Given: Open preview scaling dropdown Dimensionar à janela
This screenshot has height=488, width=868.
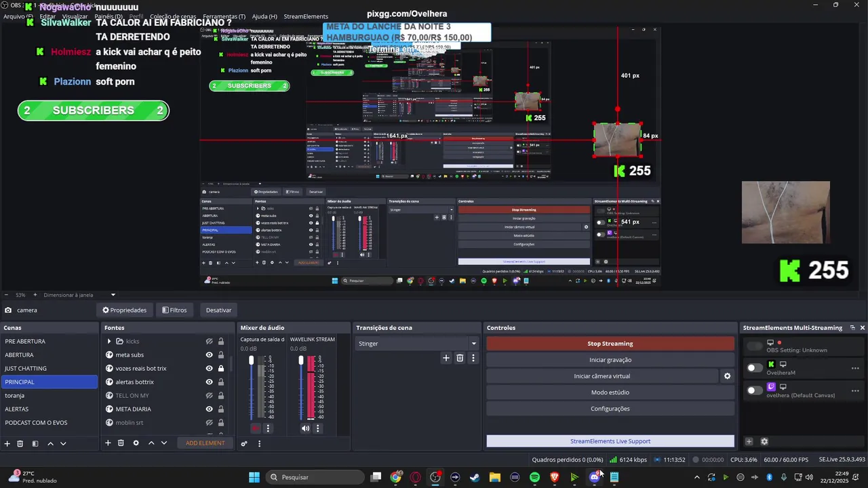Looking at the screenshot, I should 113,295.
